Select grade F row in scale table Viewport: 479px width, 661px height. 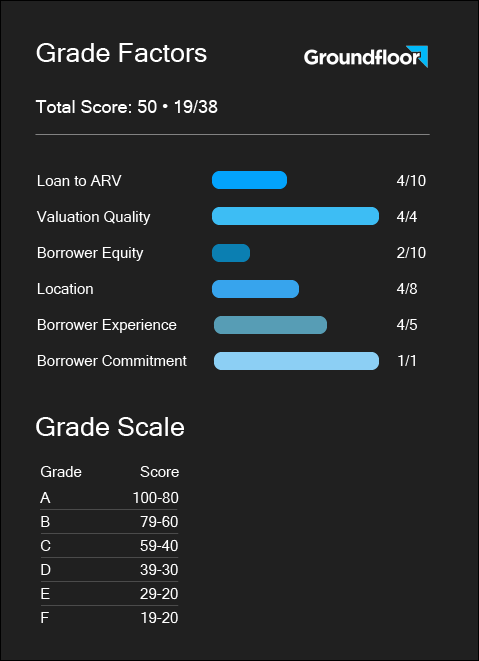[x=109, y=618]
